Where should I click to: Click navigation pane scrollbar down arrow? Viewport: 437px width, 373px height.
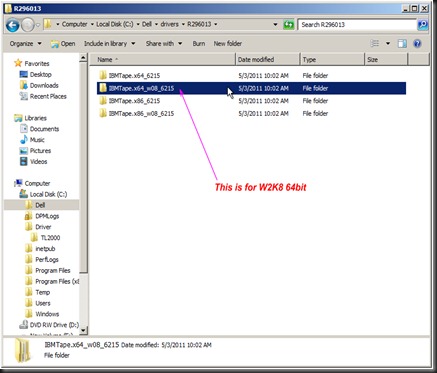coord(84,330)
